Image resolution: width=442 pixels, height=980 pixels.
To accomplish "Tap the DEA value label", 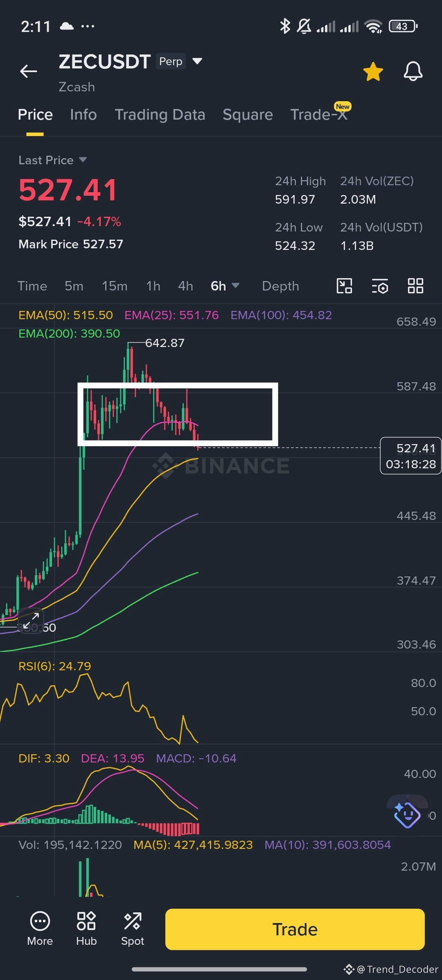I will pos(113,758).
